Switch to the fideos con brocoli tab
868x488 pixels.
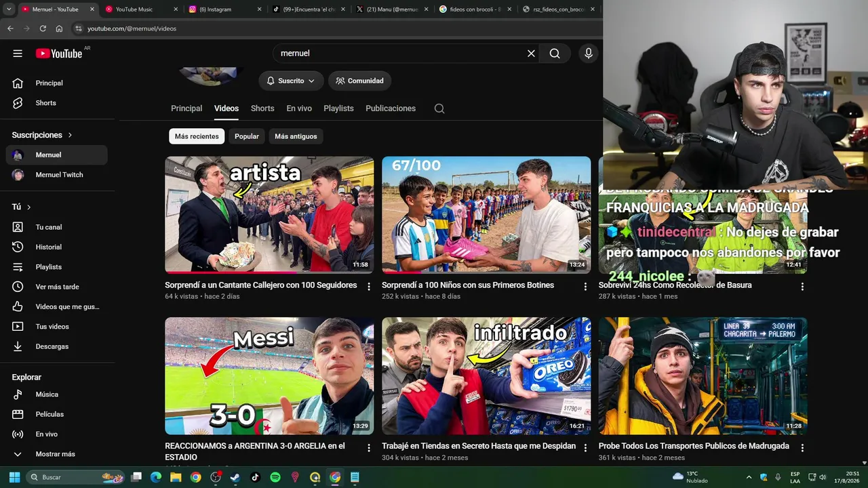[x=474, y=9]
